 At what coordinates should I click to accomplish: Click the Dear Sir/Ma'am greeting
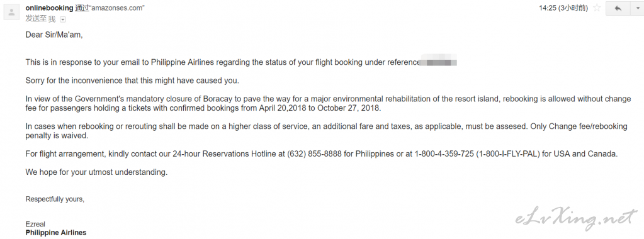(54, 35)
